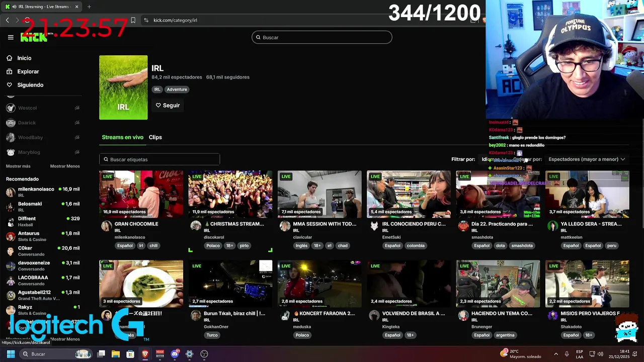The width and height of the screenshot is (644, 362).
Task: Switch to the Clips tab
Action: (x=155, y=137)
